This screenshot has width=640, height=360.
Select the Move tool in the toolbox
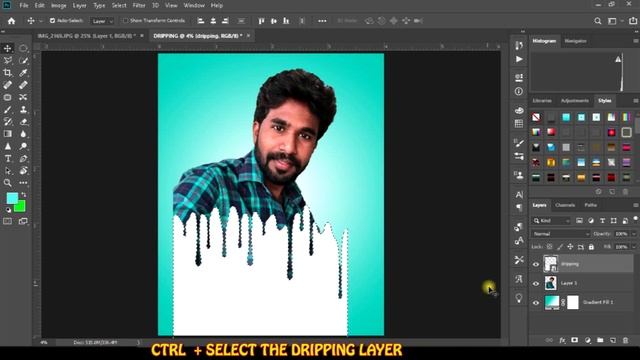tap(7, 48)
